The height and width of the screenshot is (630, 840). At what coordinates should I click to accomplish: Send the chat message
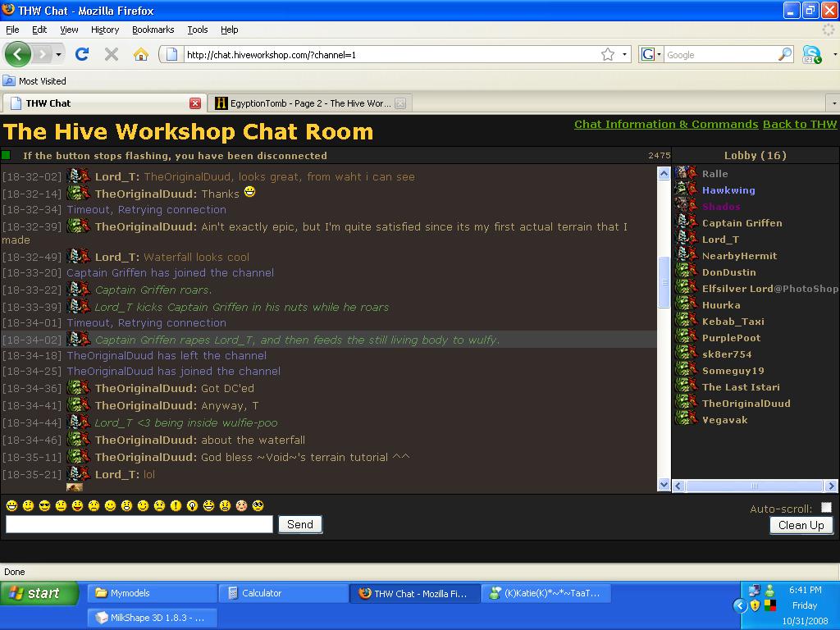(x=300, y=524)
